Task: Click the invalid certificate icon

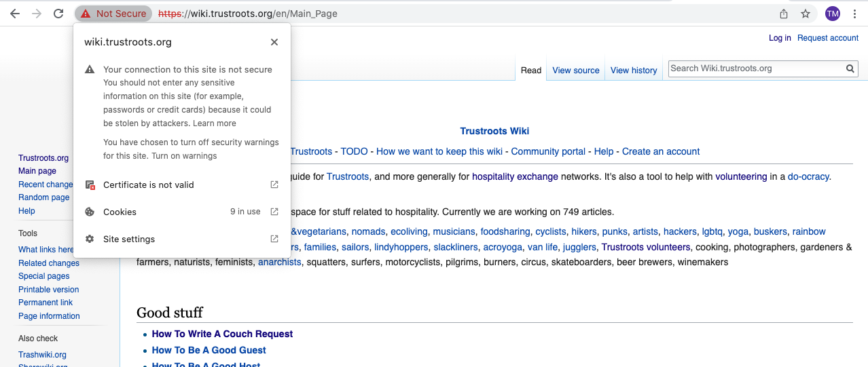Action: pos(90,185)
